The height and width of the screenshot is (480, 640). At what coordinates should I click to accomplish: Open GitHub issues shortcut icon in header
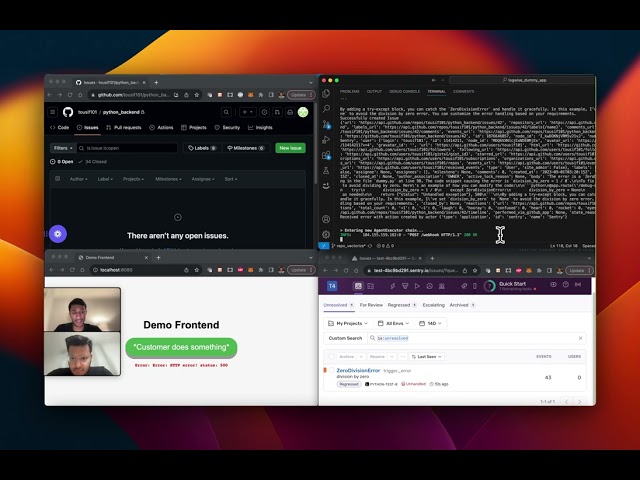click(x=264, y=112)
